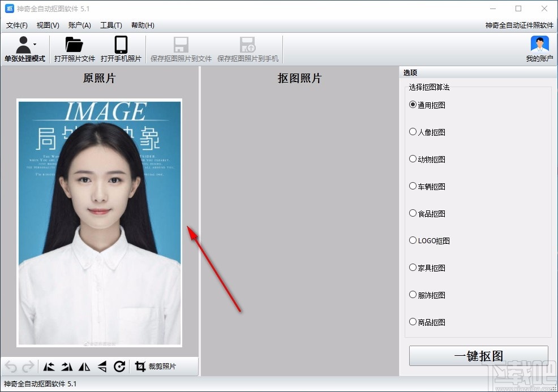Maximize the application window
The image size is (558, 392).
click(518, 8)
